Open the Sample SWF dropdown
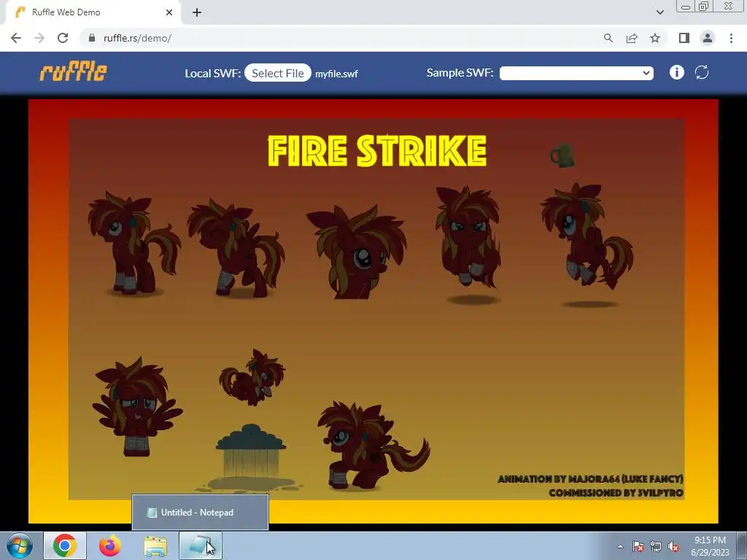747x560 pixels. 576,73
